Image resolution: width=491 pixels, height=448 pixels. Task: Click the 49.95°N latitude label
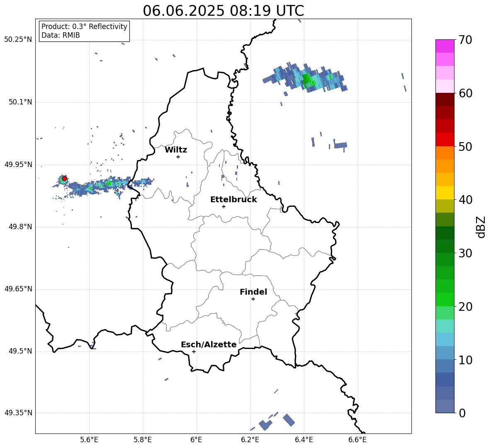tap(18, 165)
